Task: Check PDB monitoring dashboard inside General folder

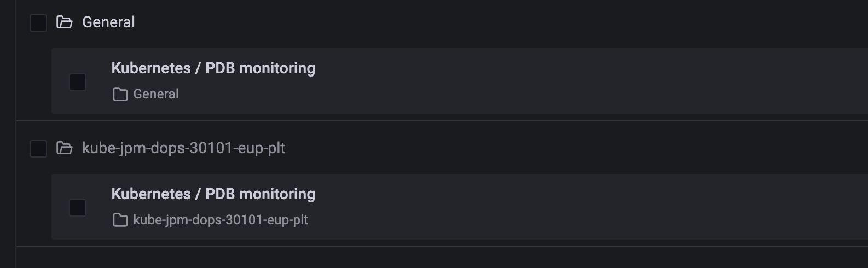Action: point(78,82)
